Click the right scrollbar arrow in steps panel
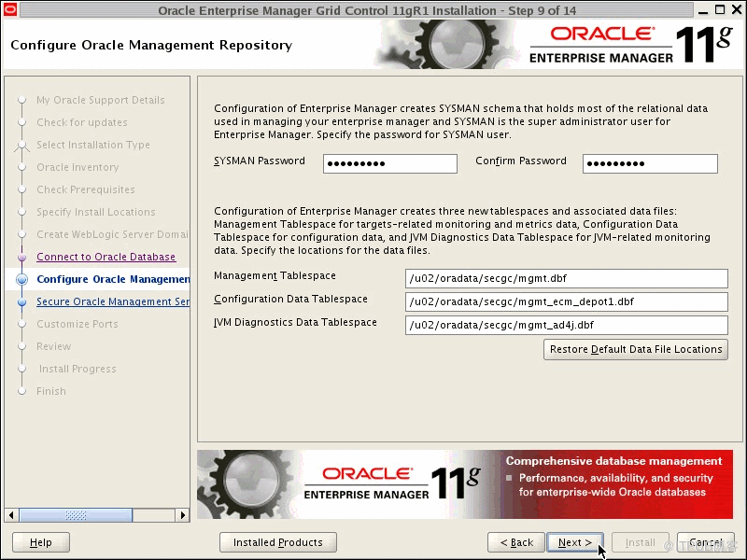The image size is (747, 560). pyautogui.click(x=182, y=515)
